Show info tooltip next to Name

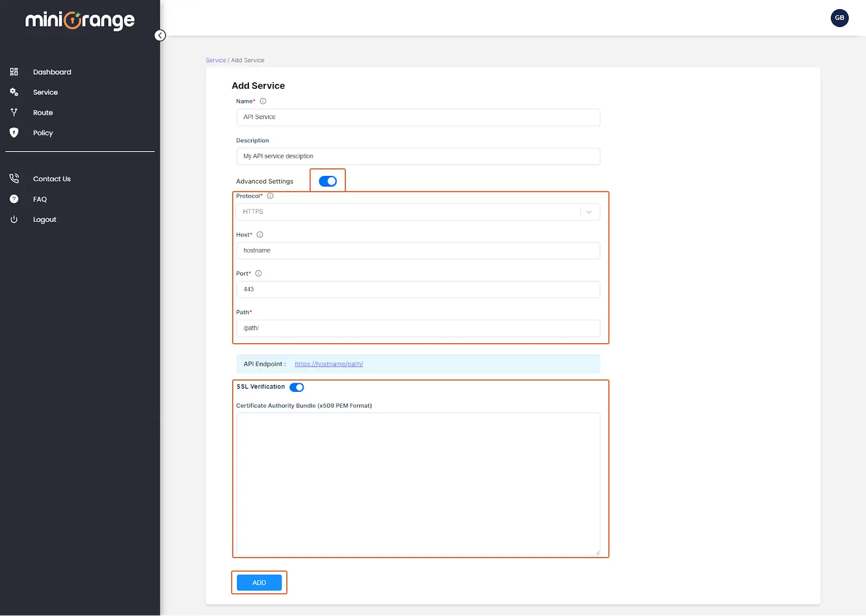(263, 101)
